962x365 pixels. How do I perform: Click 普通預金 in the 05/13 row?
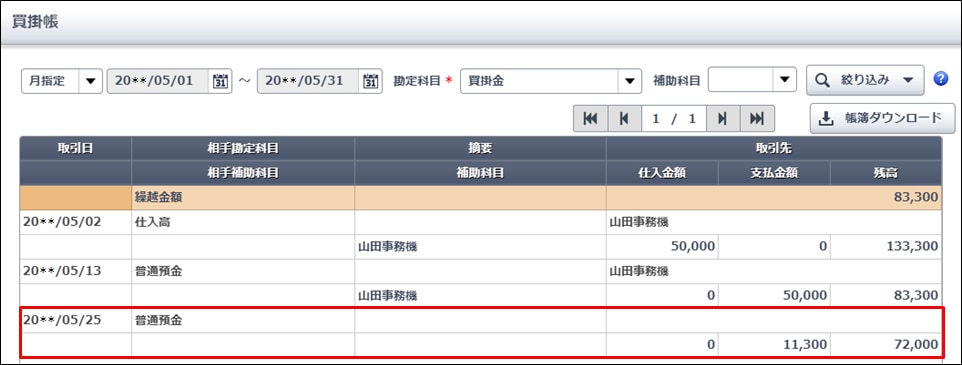[x=158, y=271]
